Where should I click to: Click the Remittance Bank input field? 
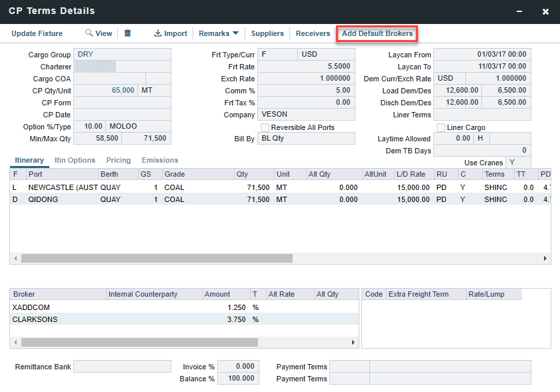tap(122, 367)
